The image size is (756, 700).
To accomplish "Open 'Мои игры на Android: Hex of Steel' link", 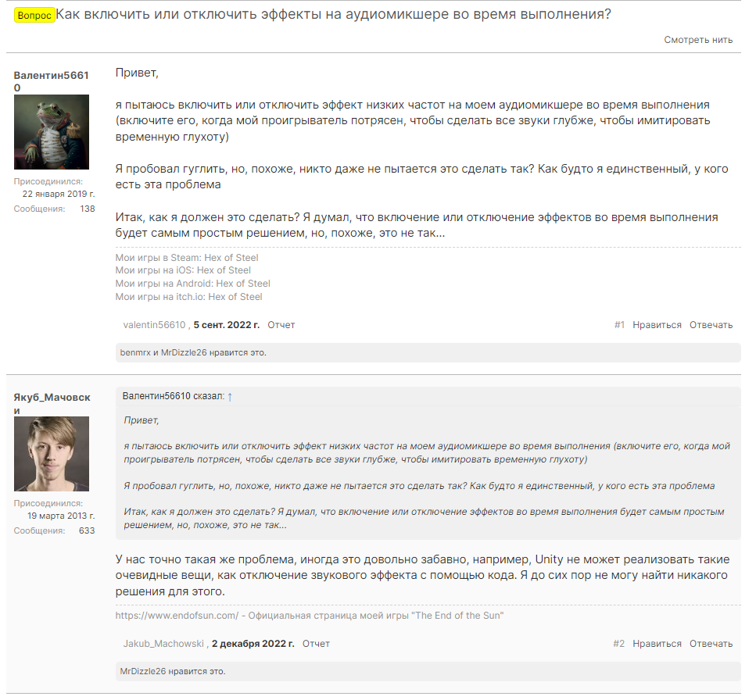I will coord(192,284).
